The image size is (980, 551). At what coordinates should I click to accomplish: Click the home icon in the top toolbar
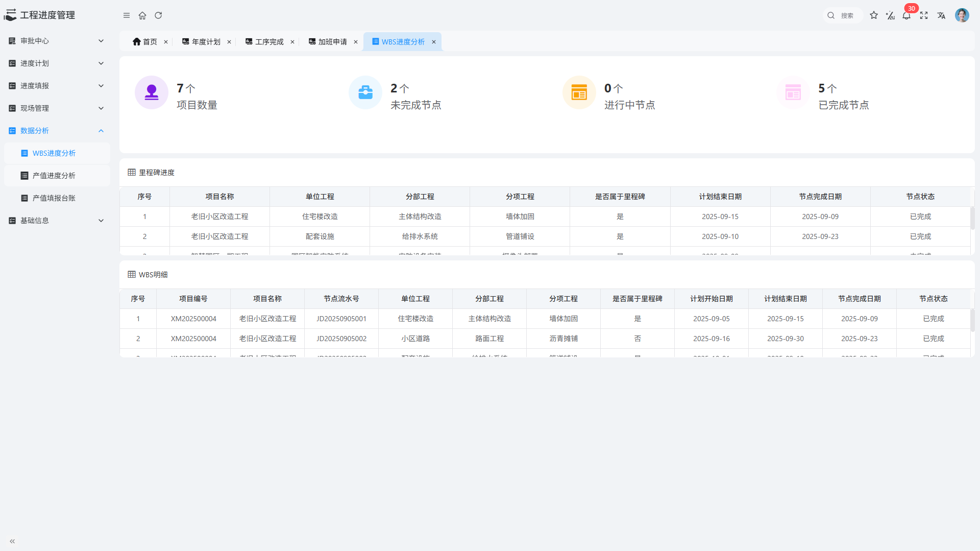(142, 15)
